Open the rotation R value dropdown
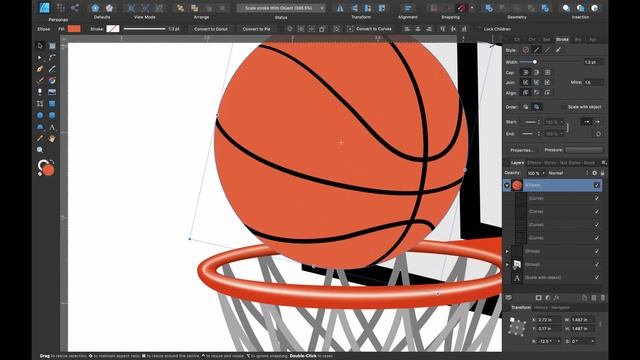Image resolution: width=640 pixels, height=360 pixels. (x=559, y=341)
